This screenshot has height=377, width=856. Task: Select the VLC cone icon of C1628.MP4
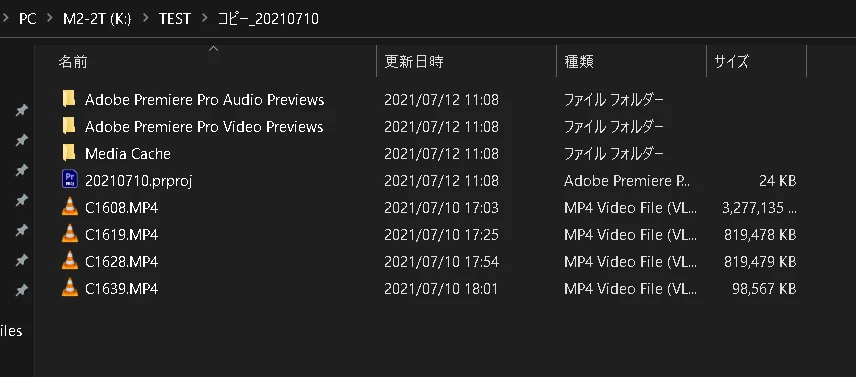click(70, 261)
